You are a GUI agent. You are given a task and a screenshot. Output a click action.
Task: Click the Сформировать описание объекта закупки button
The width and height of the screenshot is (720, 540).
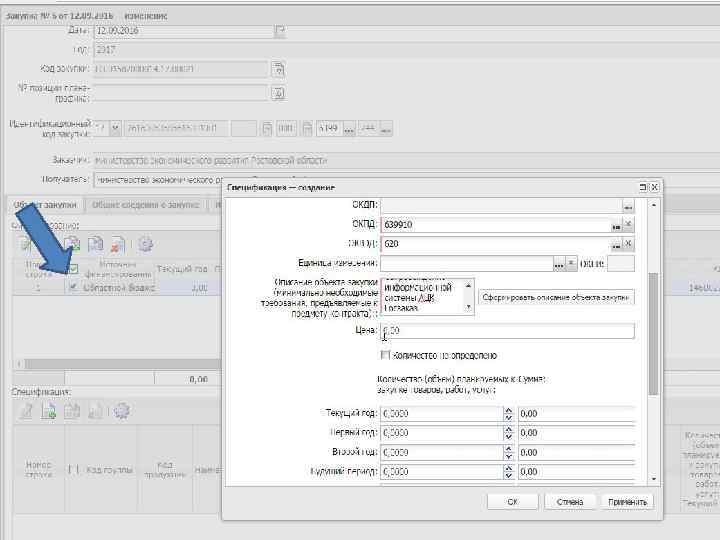[x=556, y=298]
